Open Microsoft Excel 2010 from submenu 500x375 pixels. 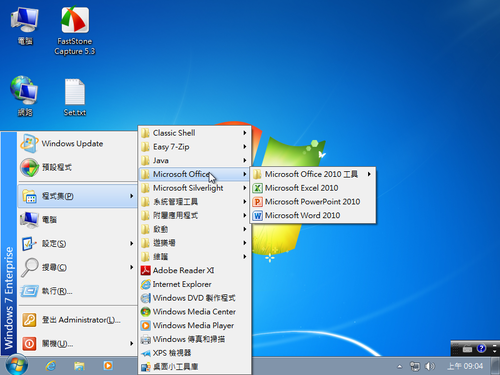(313, 188)
